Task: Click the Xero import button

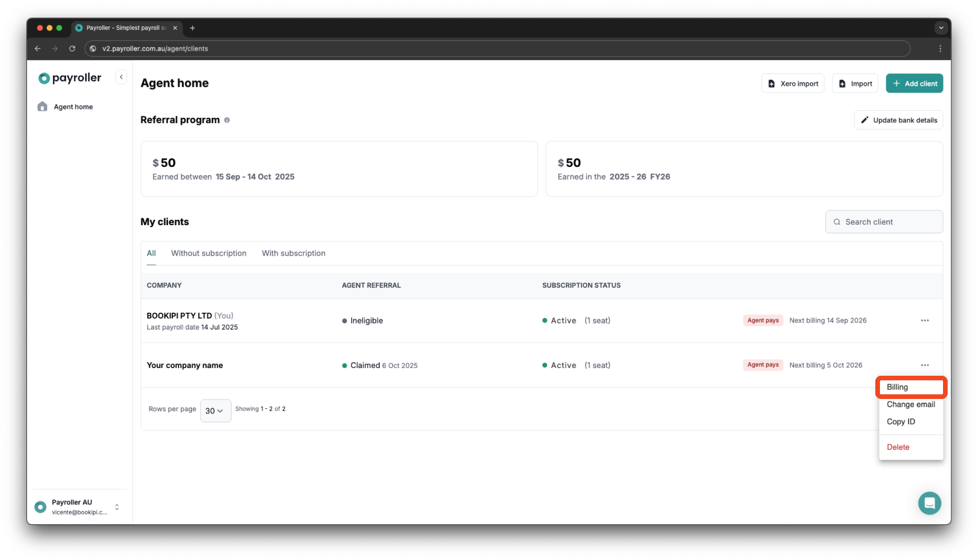Action: [x=792, y=83]
